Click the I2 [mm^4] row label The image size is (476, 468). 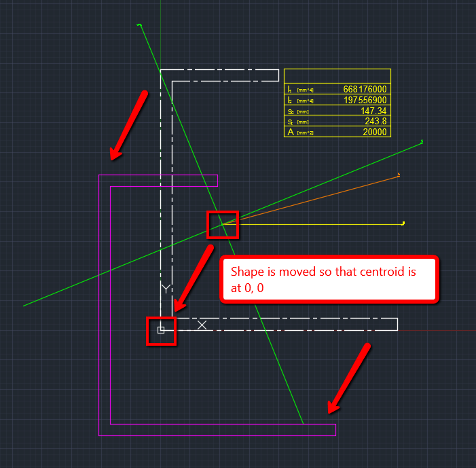tap(300, 101)
